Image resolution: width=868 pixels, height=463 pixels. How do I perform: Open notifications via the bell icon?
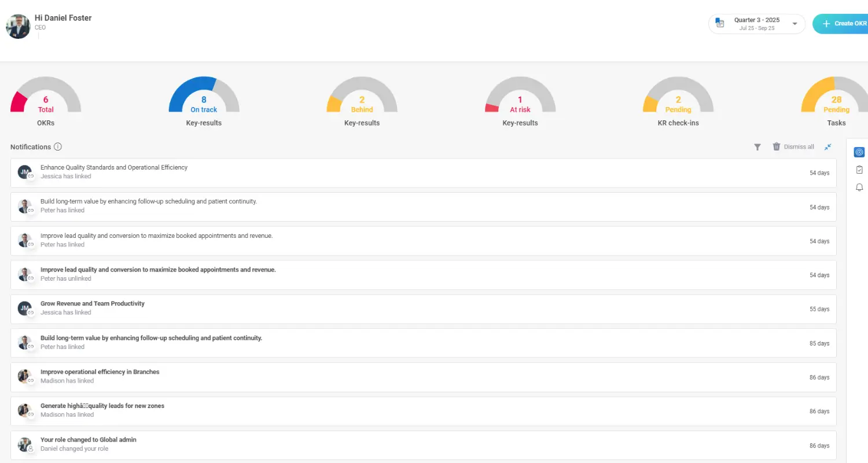(859, 187)
